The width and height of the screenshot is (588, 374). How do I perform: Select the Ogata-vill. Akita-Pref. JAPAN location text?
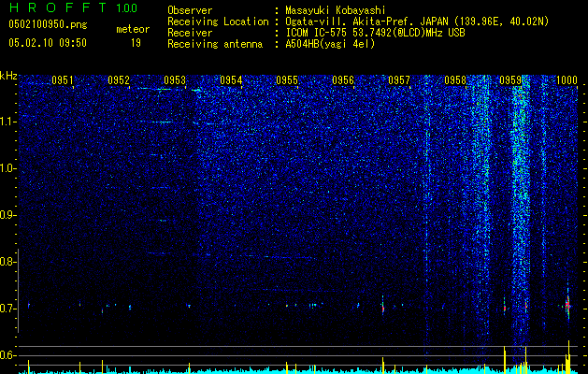[x=417, y=22]
